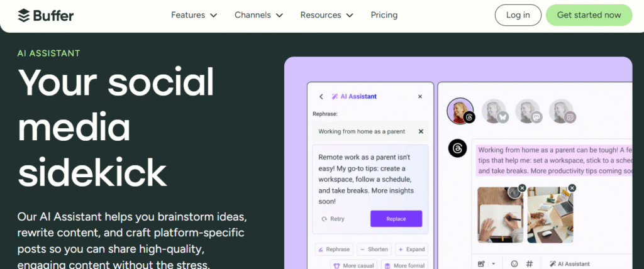This screenshot has width=644, height=269.
Task: Expand the Channels dropdown menu
Action: point(258,15)
